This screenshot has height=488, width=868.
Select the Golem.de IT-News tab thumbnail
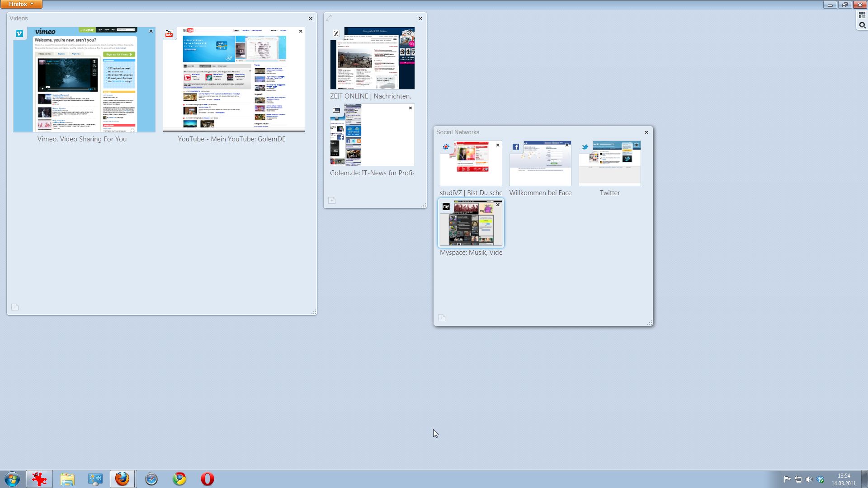pyautogui.click(x=372, y=135)
